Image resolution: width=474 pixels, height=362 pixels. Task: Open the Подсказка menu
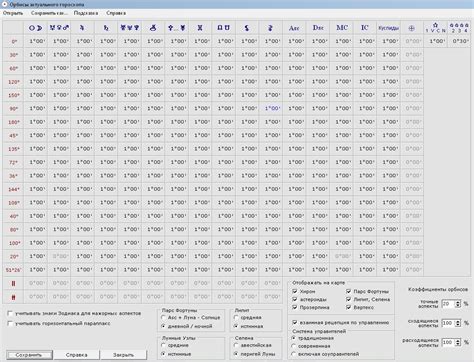point(86,13)
